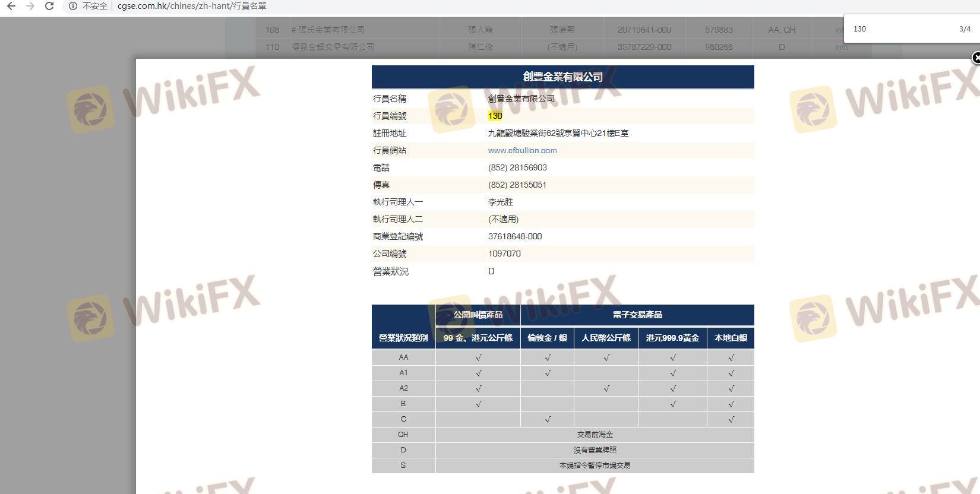Click C row checkmark under 本地白銀
Viewport: 980px width, 494px height.
pyautogui.click(x=731, y=419)
